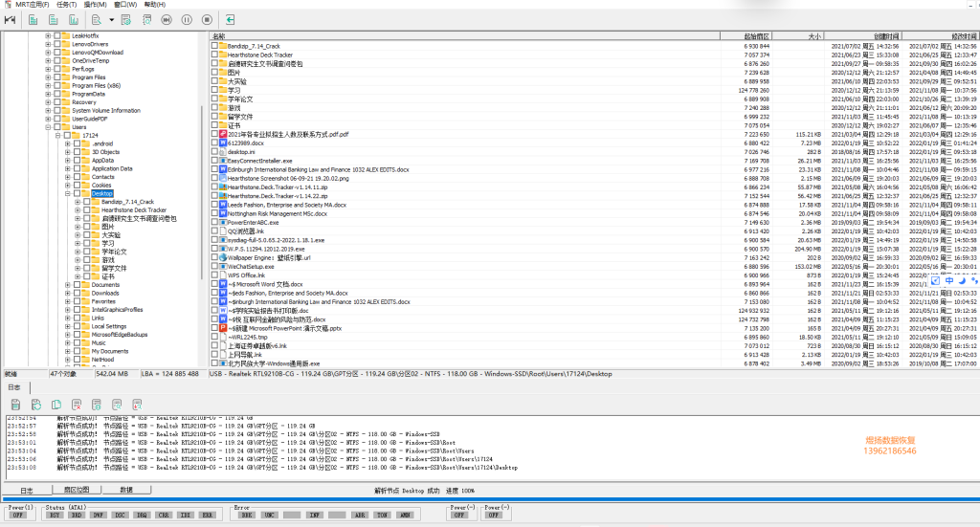Click the clear log icon with red X
This screenshot has width=980, height=527.
pos(77,405)
